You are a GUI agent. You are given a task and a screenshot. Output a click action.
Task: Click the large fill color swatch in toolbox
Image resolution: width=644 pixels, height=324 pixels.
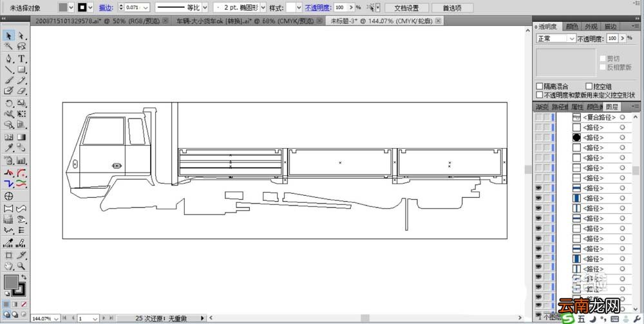click(x=11, y=281)
